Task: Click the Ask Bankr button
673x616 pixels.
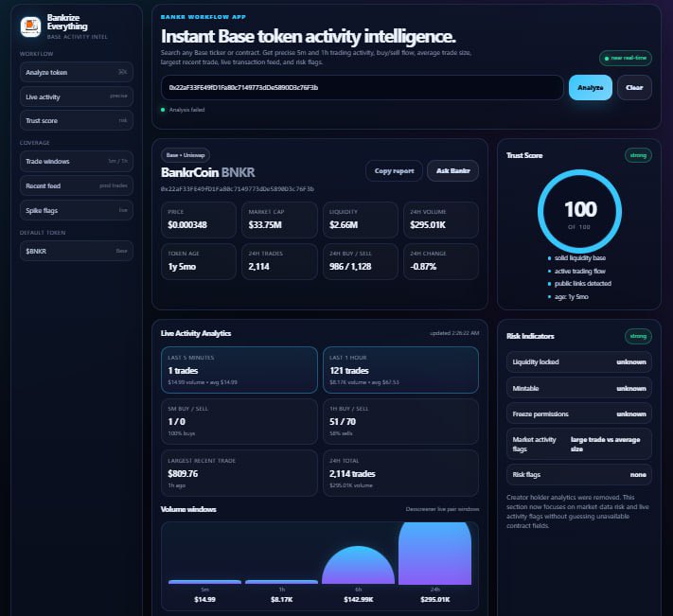Action: (452, 170)
